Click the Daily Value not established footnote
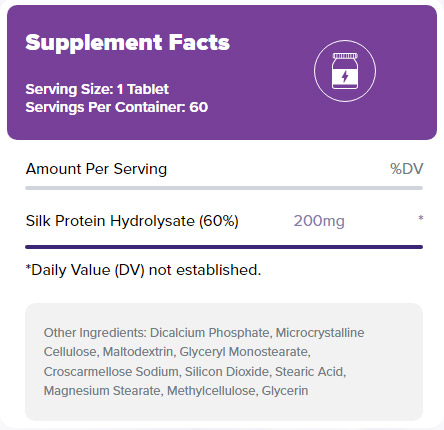 (143, 270)
